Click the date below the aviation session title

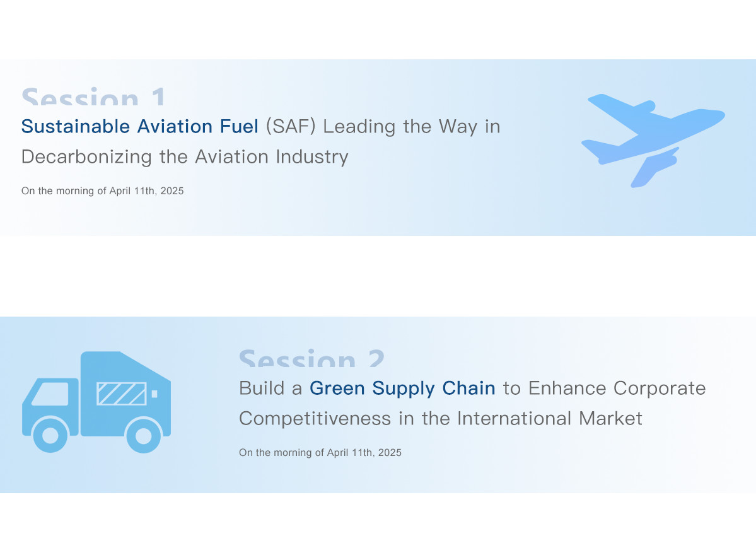pyautogui.click(x=103, y=190)
